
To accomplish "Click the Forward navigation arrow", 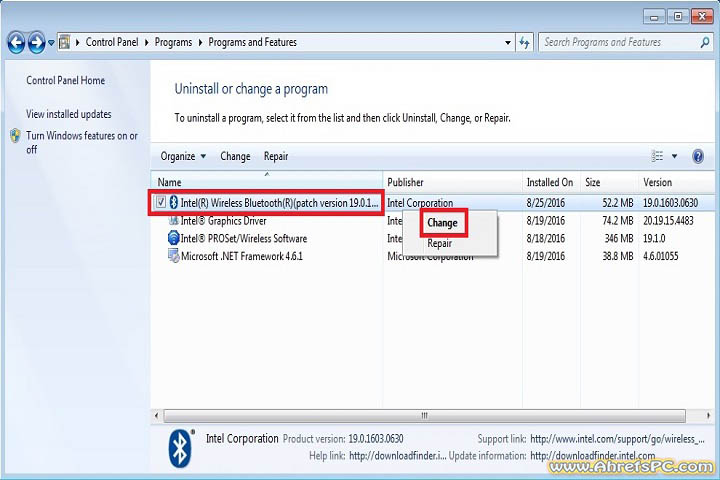I will point(36,43).
